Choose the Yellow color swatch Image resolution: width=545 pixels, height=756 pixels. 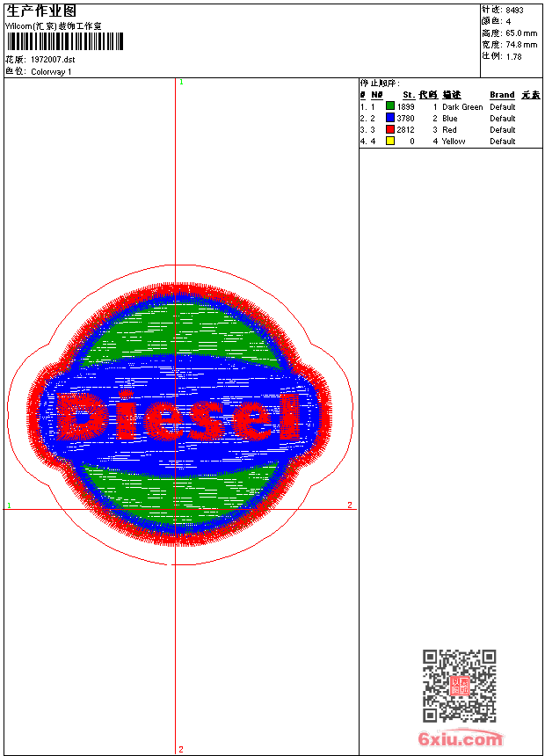pos(390,141)
